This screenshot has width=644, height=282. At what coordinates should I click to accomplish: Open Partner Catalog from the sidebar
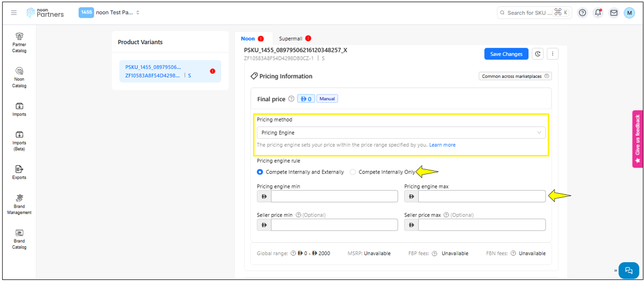tap(19, 42)
